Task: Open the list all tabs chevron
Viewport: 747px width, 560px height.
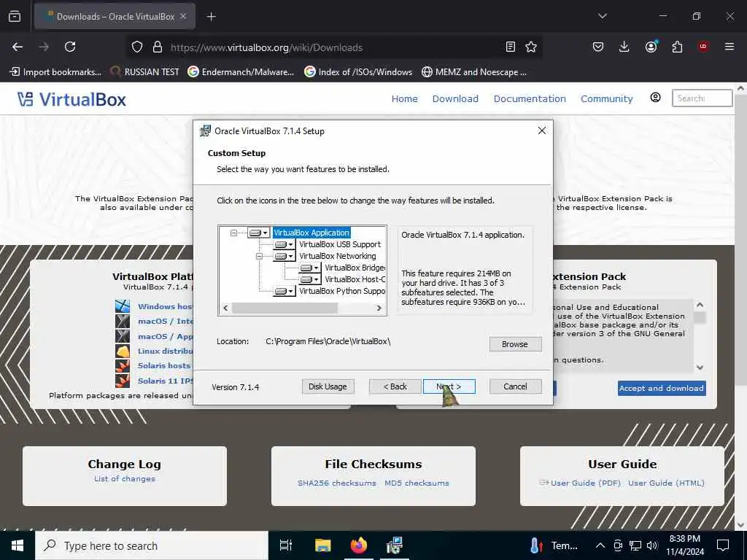Action: (x=602, y=16)
